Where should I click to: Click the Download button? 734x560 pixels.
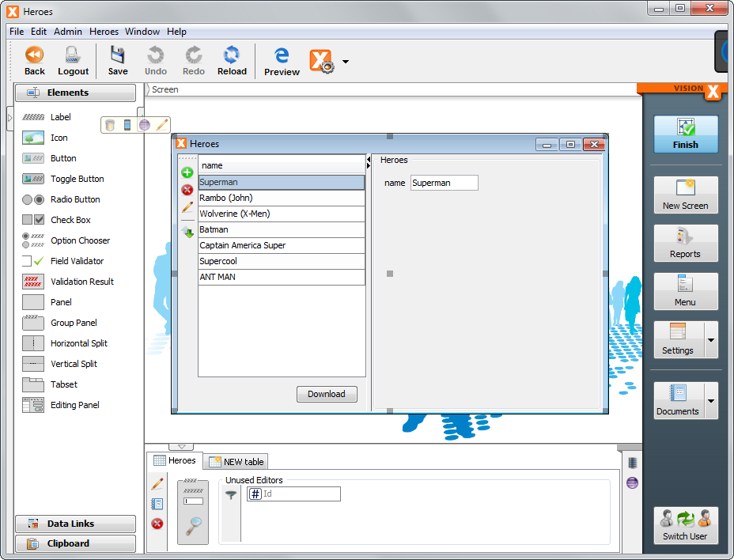click(327, 394)
